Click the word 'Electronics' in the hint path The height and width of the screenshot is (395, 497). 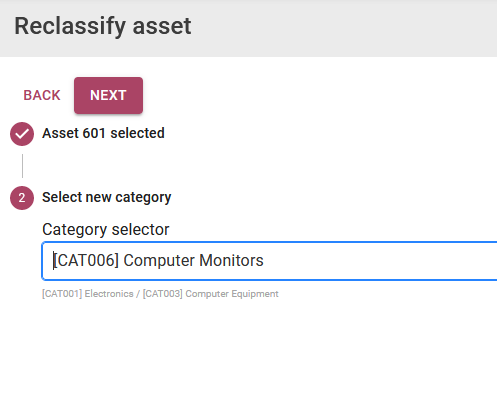[x=109, y=294]
